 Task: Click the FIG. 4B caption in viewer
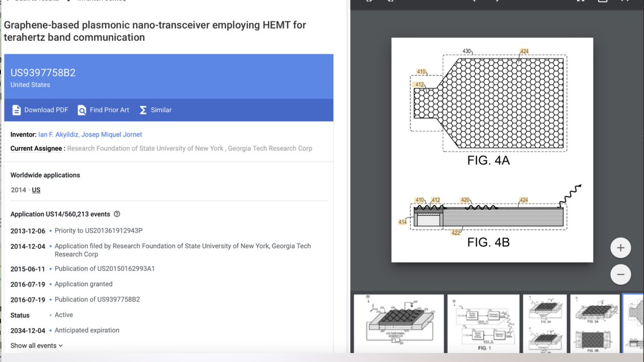point(488,242)
